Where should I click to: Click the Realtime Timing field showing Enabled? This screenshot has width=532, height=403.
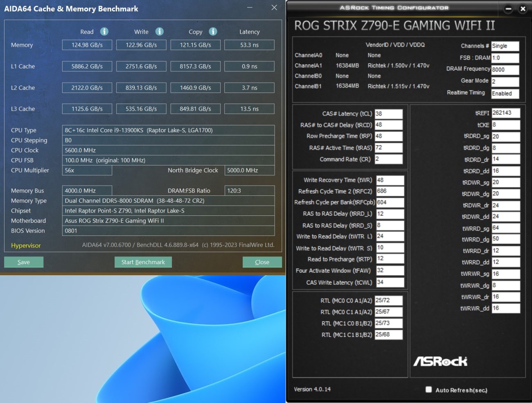click(x=505, y=93)
